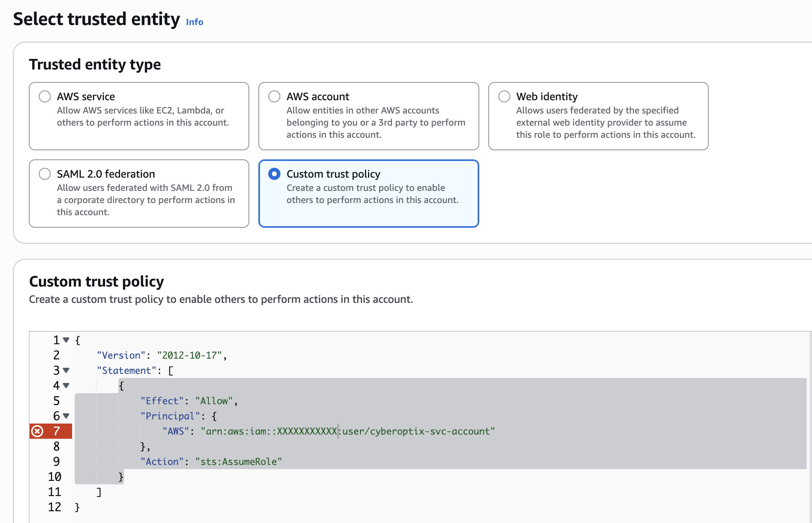Select the AWS service radio button
Screen dimensions: 812x523
pos(45,96)
